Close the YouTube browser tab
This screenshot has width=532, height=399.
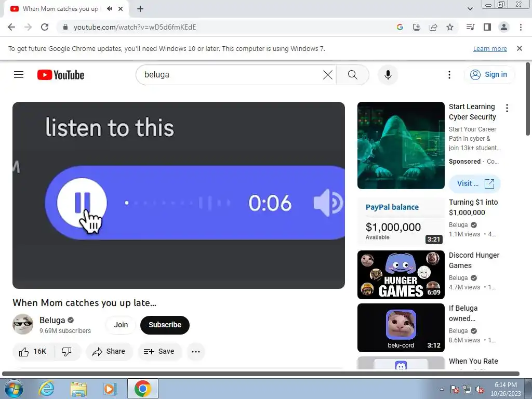pyautogui.click(x=121, y=9)
